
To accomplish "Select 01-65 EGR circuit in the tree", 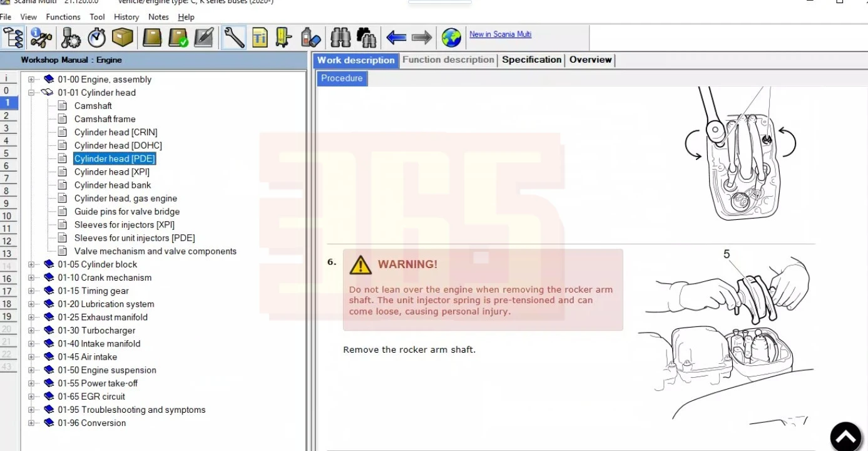I will pyautogui.click(x=91, y=397).
